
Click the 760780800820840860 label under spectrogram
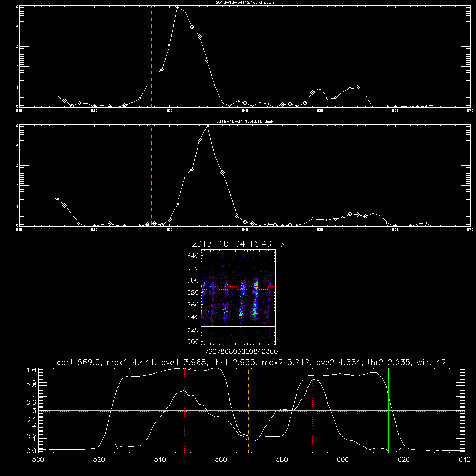tap(241, 352)
